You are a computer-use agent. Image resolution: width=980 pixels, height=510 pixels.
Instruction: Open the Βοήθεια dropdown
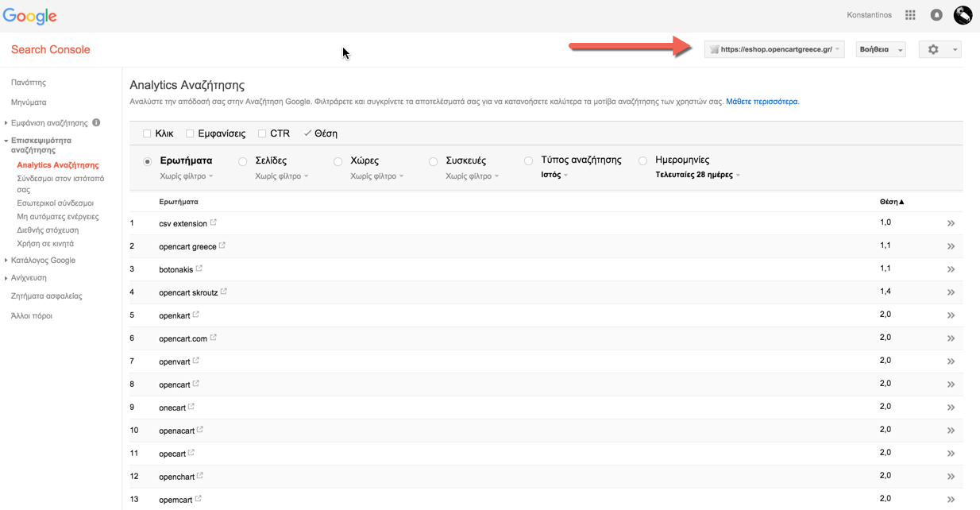click(881, 49)
